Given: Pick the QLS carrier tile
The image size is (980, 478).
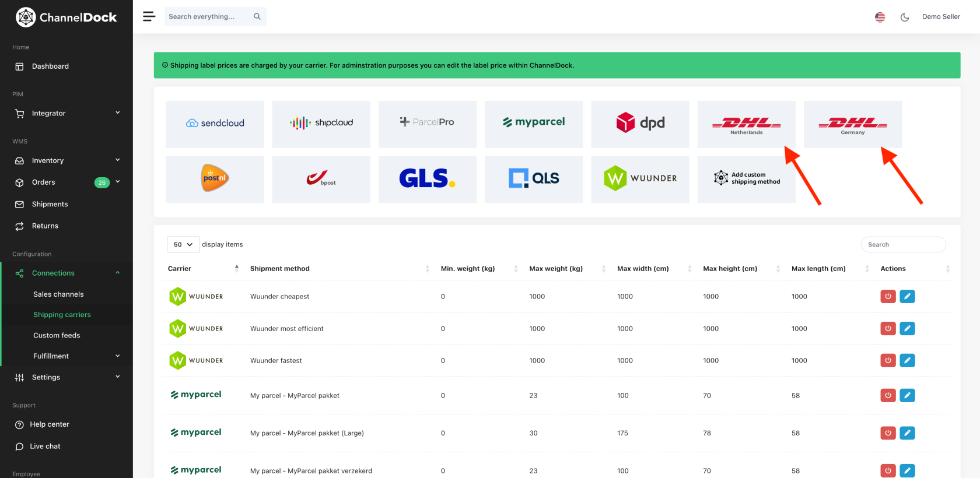Looking at the screenshot, I should point(534,179).
